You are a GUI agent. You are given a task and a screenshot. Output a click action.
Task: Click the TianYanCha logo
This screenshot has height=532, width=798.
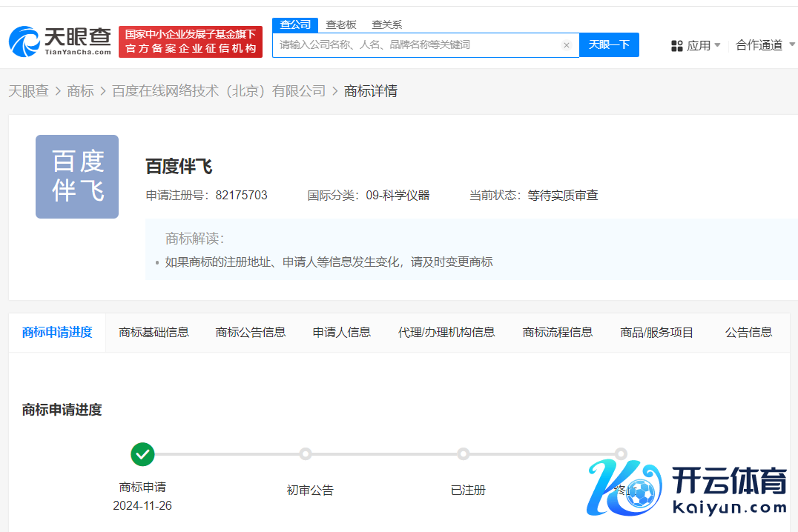pyautogui.click(x=60, y=41)
